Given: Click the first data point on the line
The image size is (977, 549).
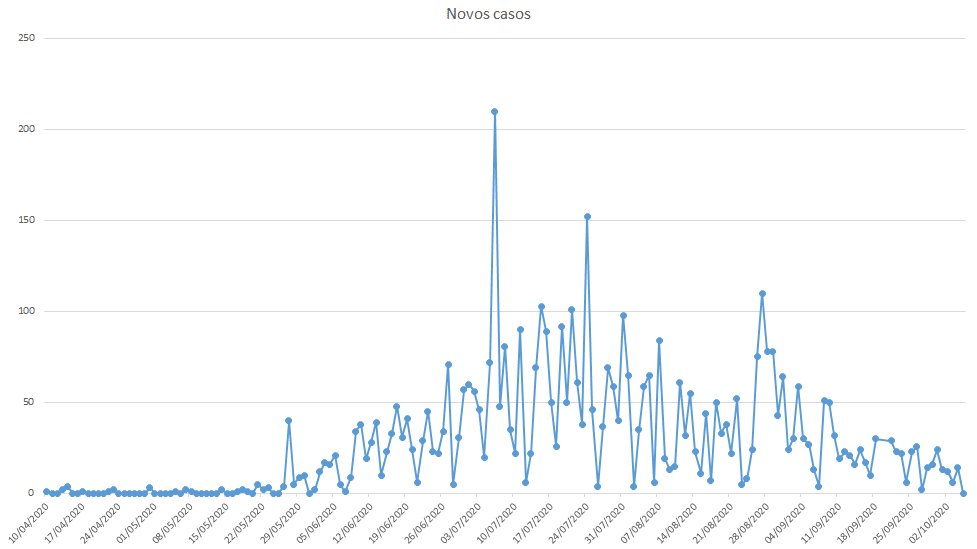Looking at the screenshot, I should click(x=46, y=491).
